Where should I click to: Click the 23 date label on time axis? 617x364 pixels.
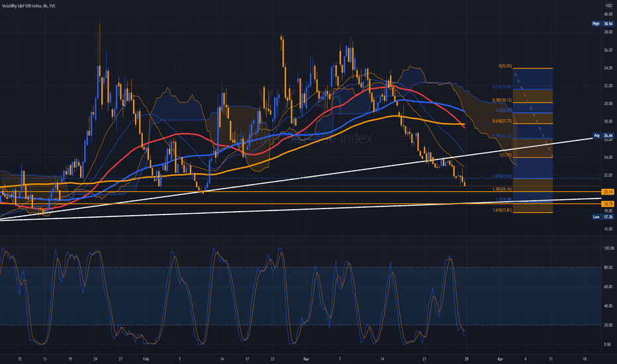[x=273, y=359]
